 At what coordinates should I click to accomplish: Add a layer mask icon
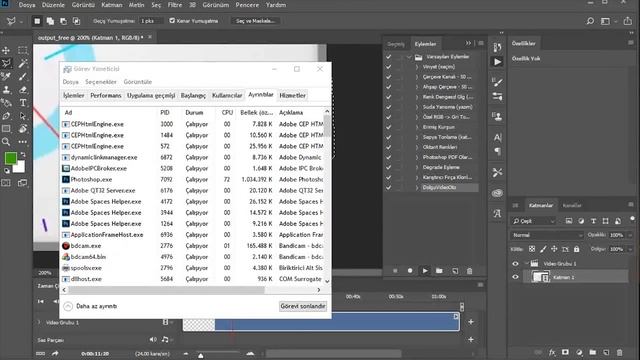565,352
